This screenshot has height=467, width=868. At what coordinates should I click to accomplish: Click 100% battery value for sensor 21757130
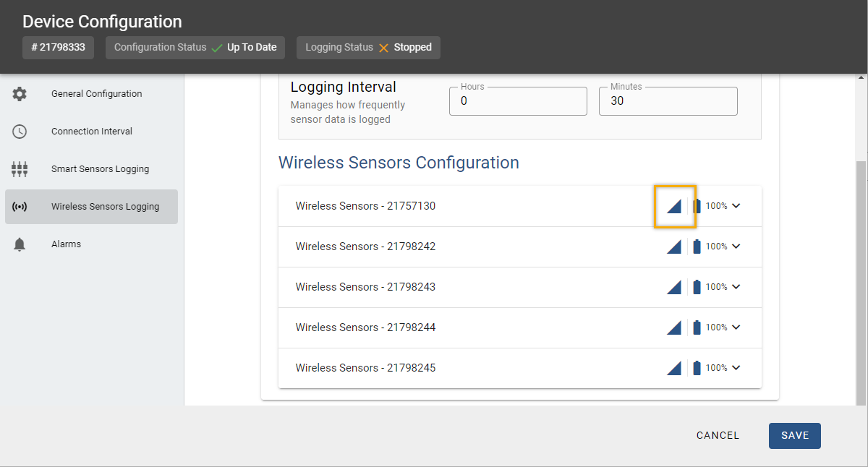(717, 206)
